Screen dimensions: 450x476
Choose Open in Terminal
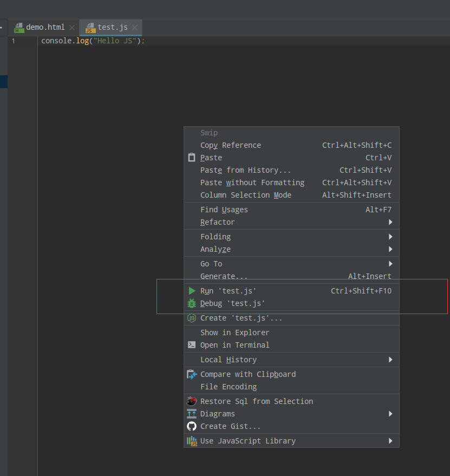pos(291,345)
